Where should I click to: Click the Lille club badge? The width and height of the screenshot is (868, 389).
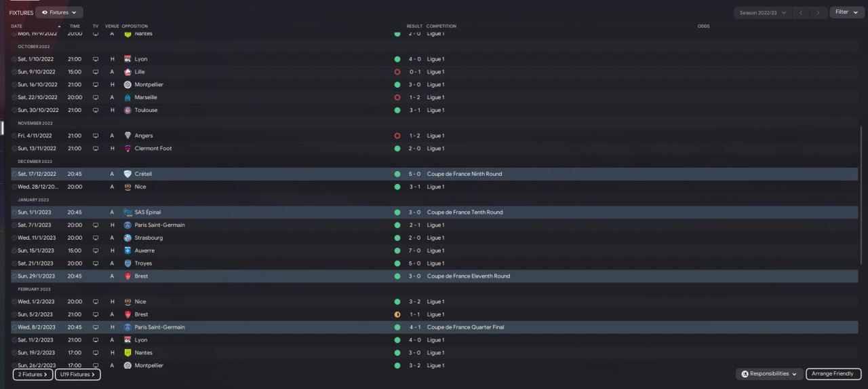pyautogui.click(x=127, y=72)
